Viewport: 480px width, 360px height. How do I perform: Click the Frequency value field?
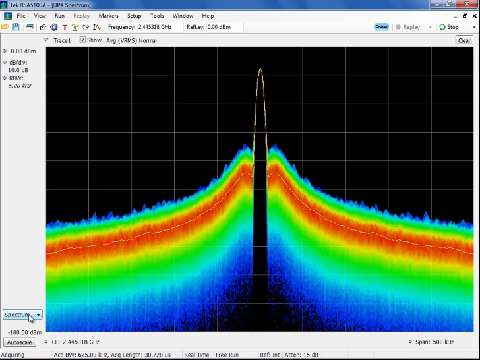[x=154, y=27]
